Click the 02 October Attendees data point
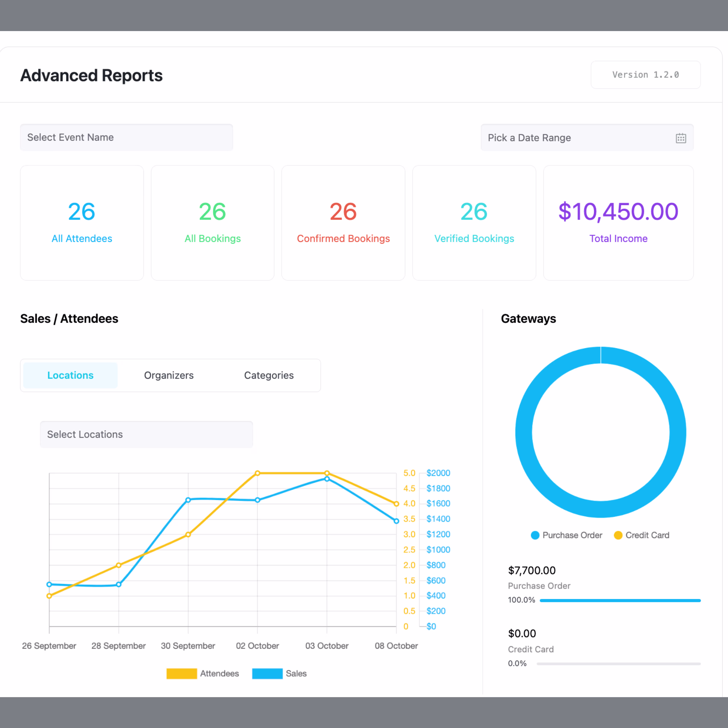 tap(257, 473)
